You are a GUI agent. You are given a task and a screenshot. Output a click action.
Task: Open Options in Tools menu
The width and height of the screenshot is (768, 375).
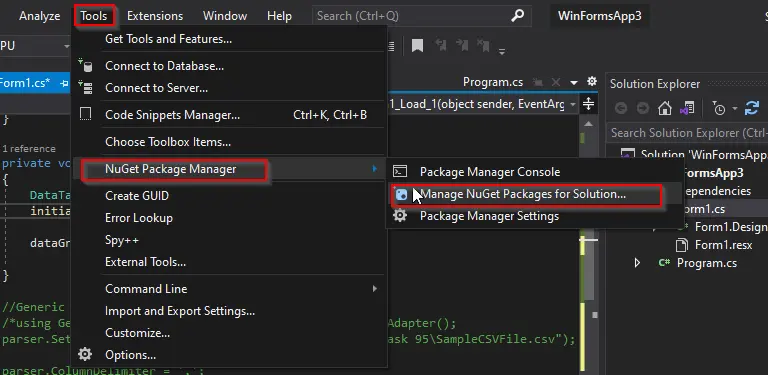tap(229, 355)
